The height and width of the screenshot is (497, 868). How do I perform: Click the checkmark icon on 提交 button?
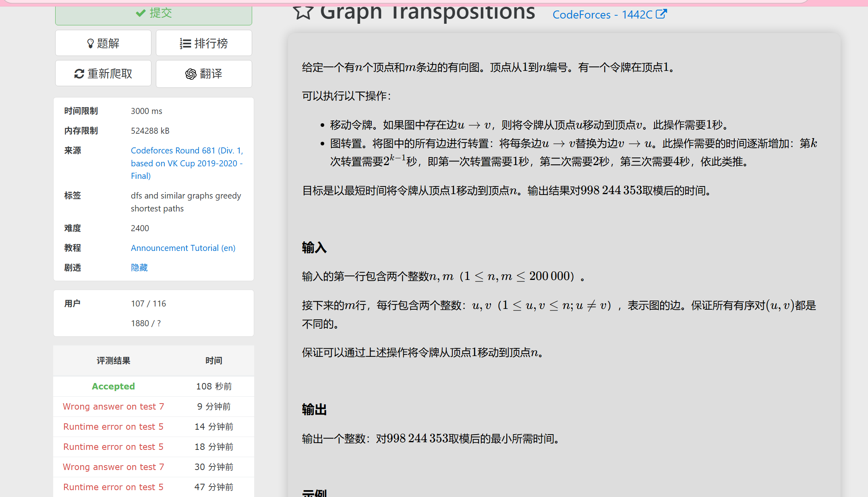tap(141, 13)
